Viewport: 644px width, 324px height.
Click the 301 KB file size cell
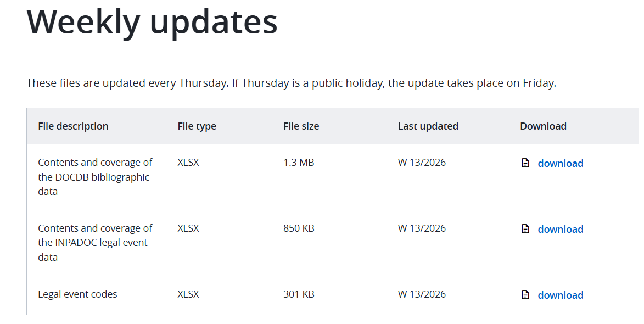299,294
